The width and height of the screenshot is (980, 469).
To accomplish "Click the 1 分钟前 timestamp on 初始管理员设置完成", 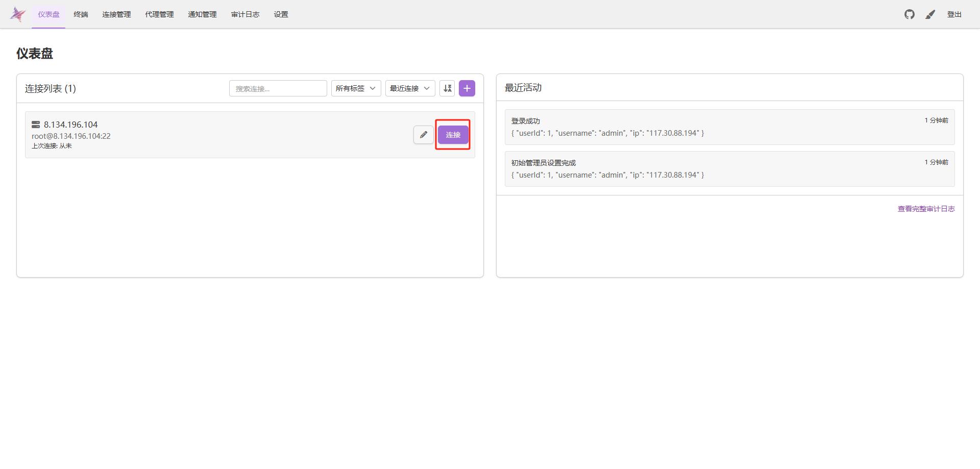I will 936,162.
